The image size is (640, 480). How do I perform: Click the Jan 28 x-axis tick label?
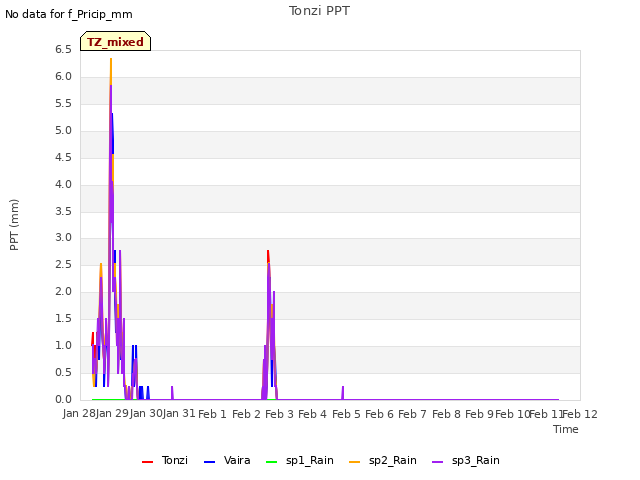[x=79, y=413]
